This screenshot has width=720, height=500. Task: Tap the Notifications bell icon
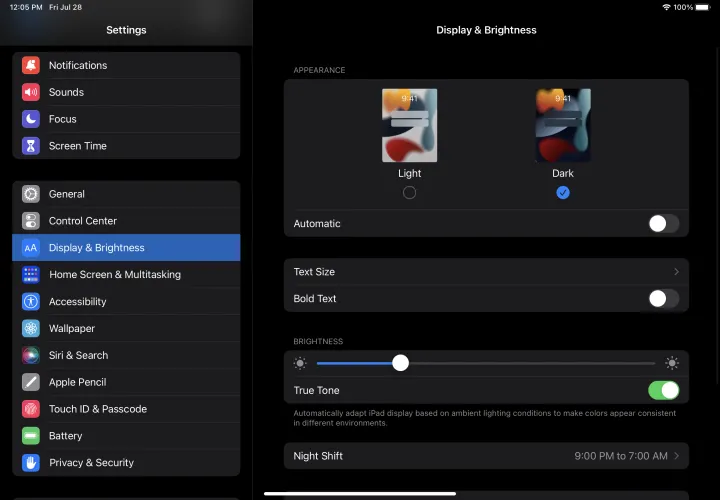point(31,65)
